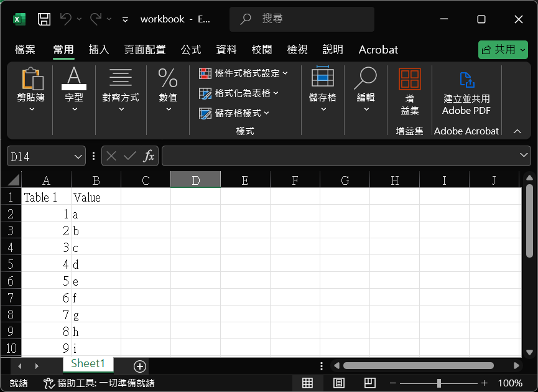Open the Name Box dropdown arrow
This screenshot has width=538, height=392.
point(78,156)
